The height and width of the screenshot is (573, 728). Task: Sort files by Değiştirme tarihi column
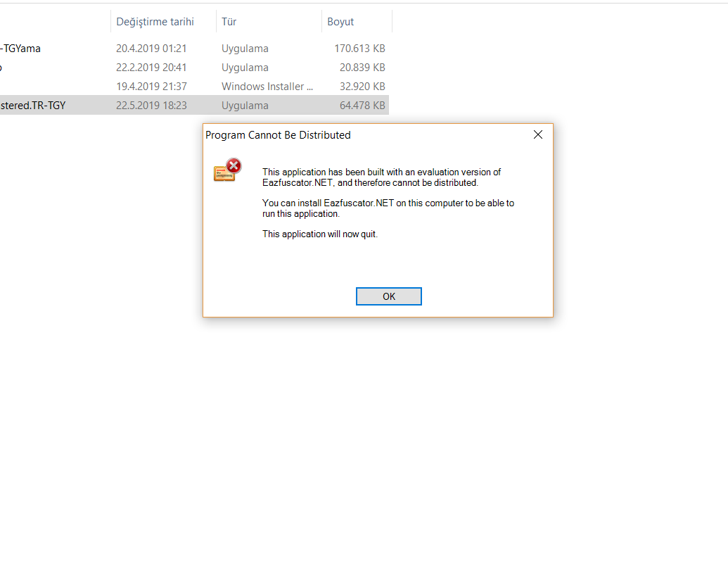tap(155, 22)
